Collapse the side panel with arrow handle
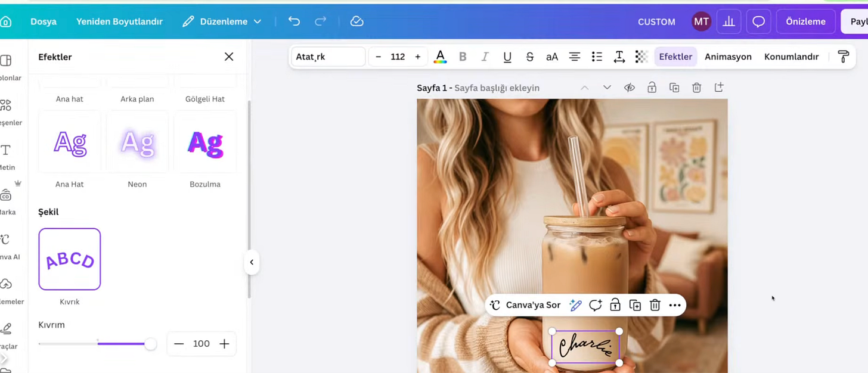868x373 pixels. [x=252, y=262]
